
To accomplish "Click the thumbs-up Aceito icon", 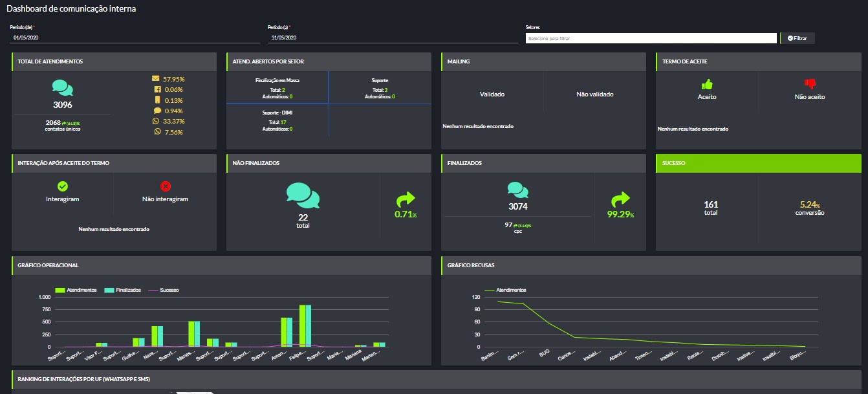I will click(x=707, y=84).
